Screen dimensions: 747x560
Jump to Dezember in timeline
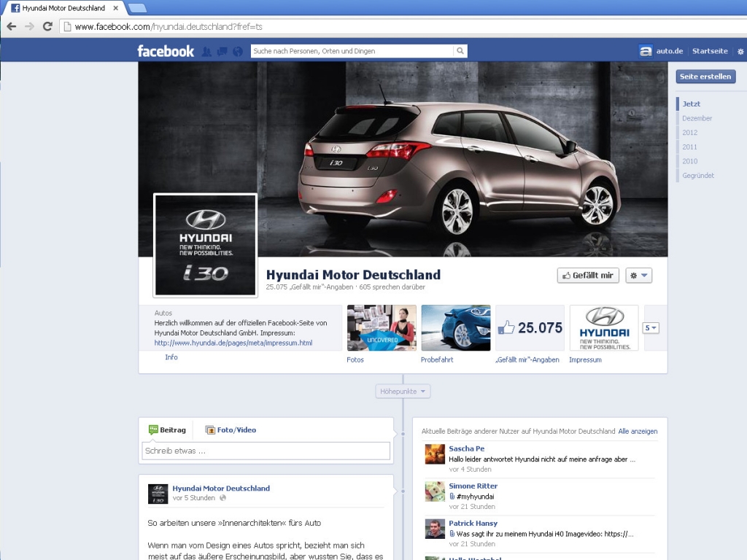tap(697, 118)
